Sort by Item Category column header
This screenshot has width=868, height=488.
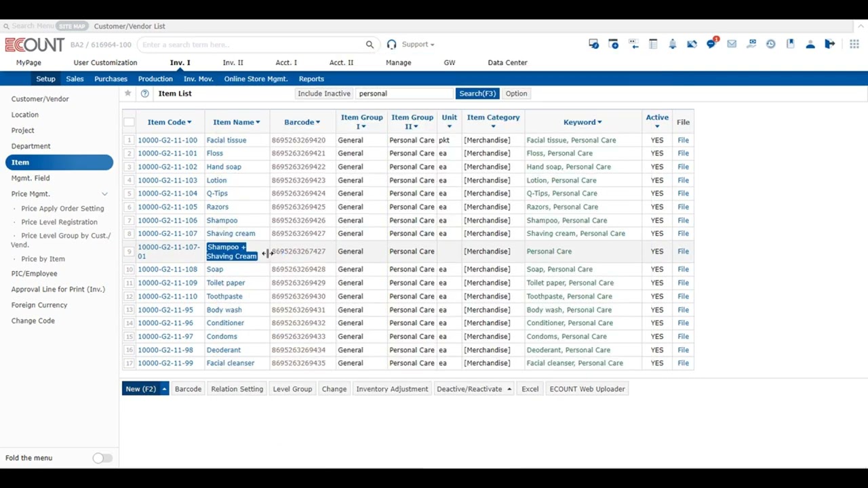(x=493, y=121)
